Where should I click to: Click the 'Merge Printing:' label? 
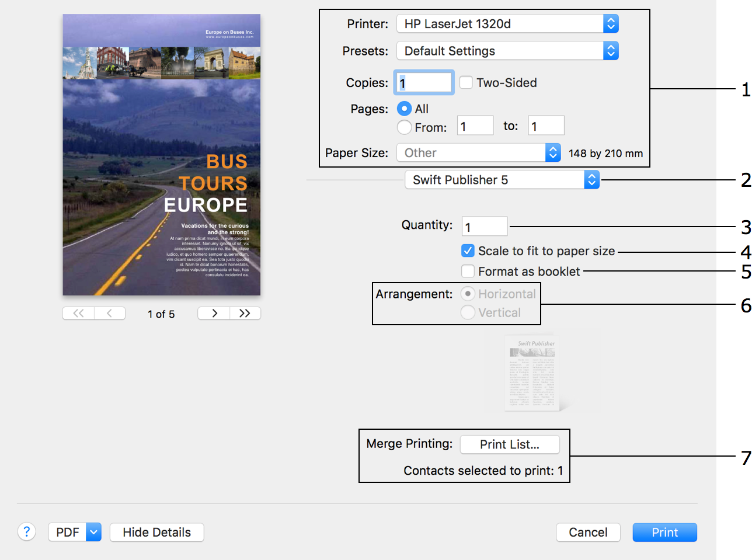tap(409, 444)
